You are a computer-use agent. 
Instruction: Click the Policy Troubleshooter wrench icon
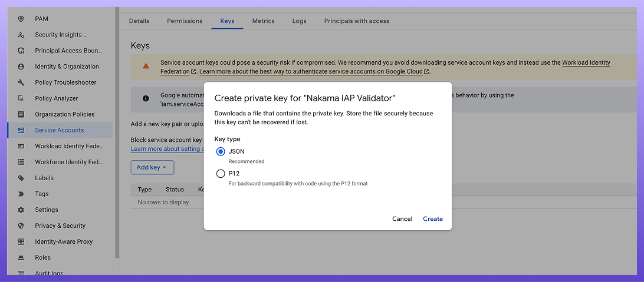[21, 82]
